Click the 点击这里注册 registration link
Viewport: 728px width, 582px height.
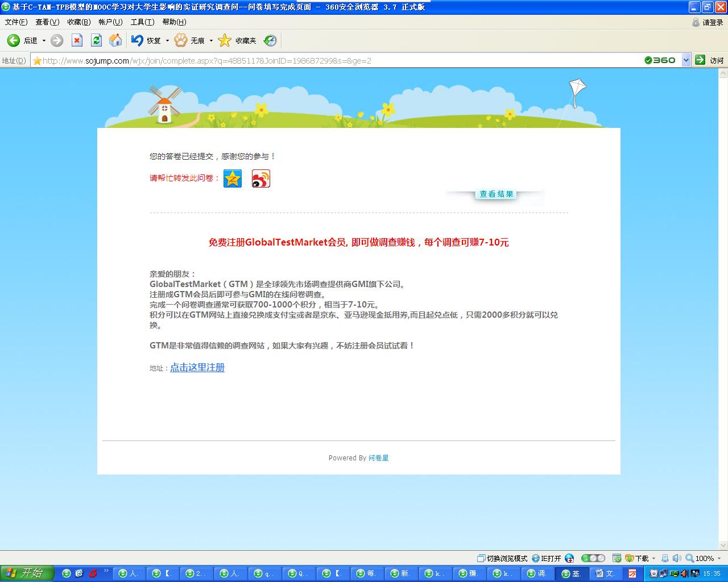click(x=197, y=368)
